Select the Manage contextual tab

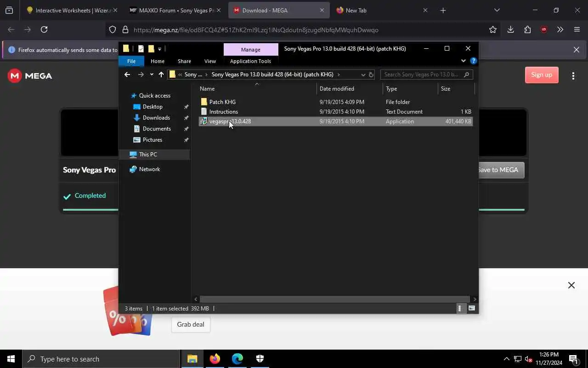251,50
